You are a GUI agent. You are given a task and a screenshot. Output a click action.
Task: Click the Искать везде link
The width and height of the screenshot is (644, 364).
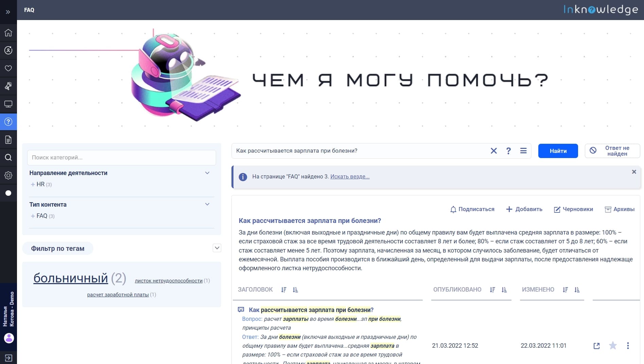coord(350,177)
